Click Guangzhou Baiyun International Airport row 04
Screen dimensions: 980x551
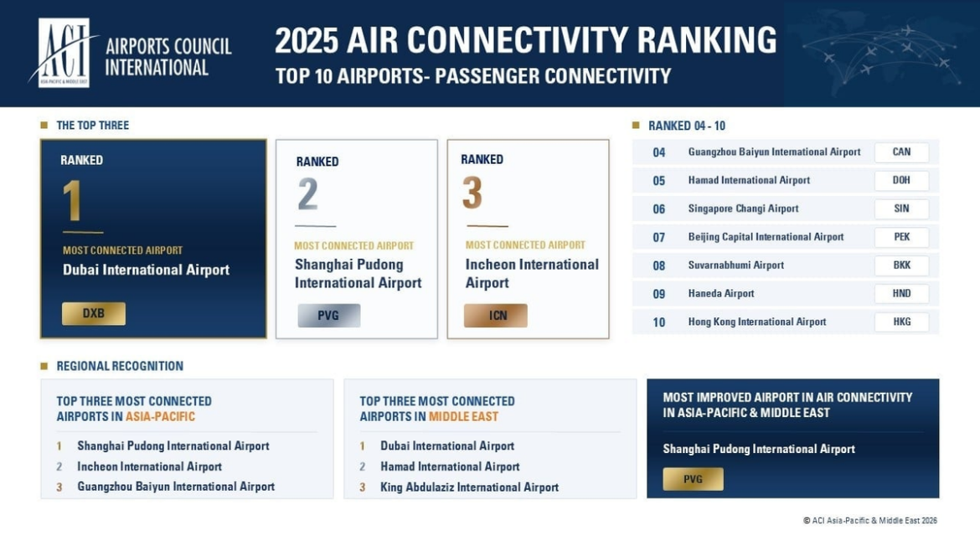tap(785, 152)
